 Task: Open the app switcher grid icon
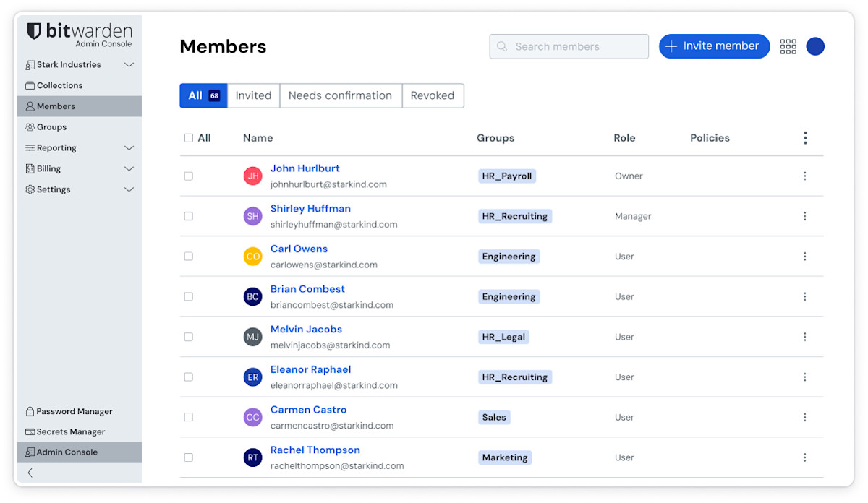(788, 46)
